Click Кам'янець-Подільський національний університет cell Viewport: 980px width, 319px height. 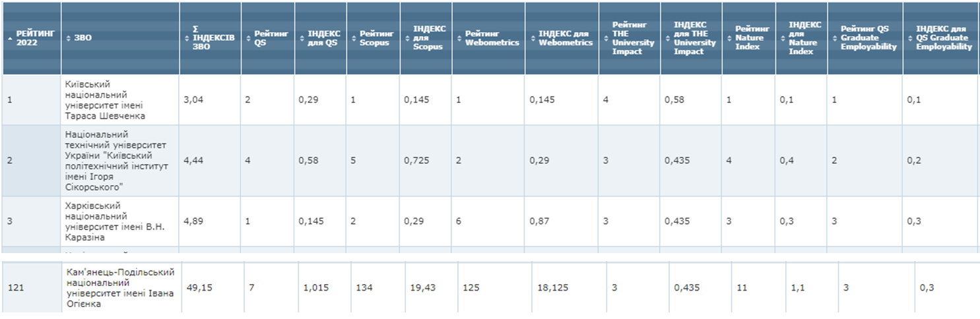pos(120,287)
